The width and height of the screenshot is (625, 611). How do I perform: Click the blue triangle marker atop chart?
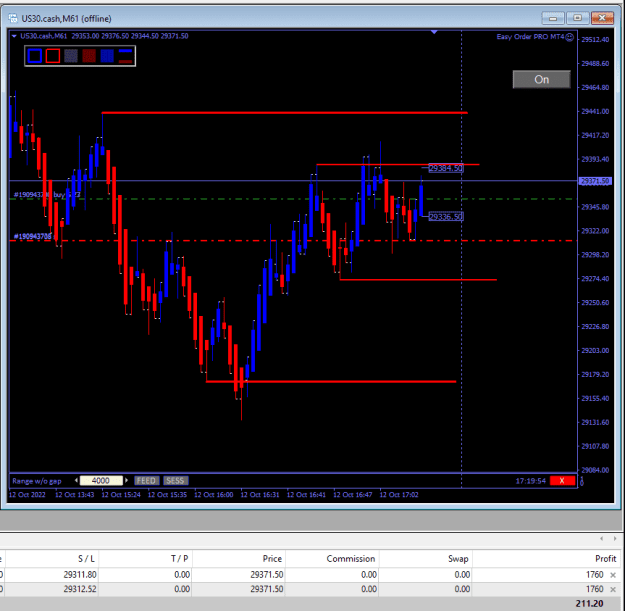coord(434,31)
